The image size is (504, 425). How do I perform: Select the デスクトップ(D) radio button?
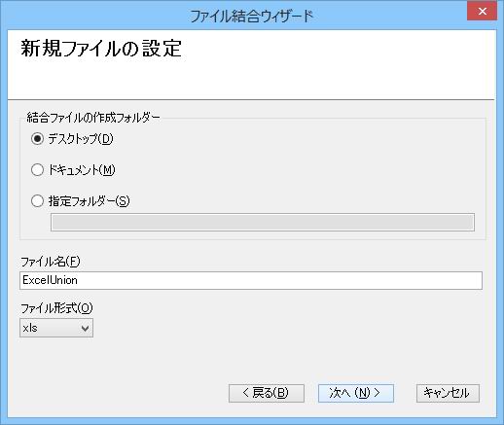37,139
